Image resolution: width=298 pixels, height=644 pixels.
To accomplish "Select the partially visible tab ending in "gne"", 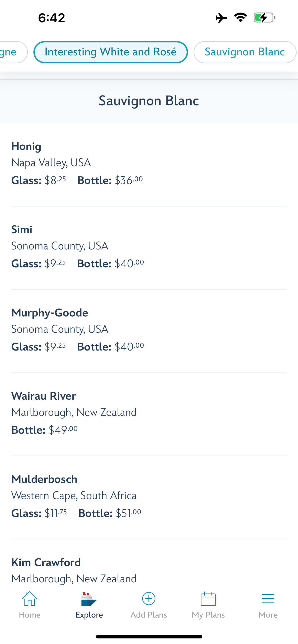I will 10,52.
